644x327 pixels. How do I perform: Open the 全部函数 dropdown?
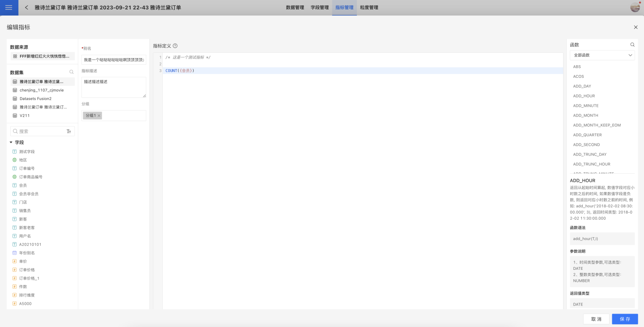602,55
